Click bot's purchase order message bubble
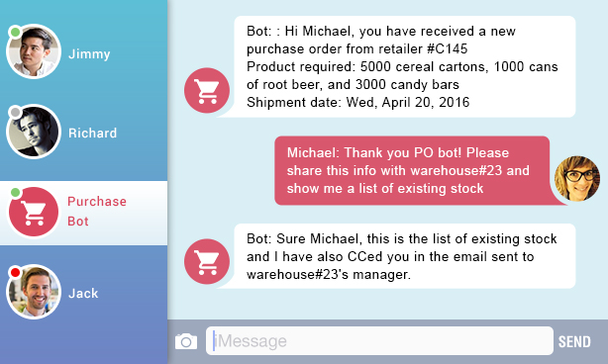This screenshot has width=608, height=364. pos(404,66)
